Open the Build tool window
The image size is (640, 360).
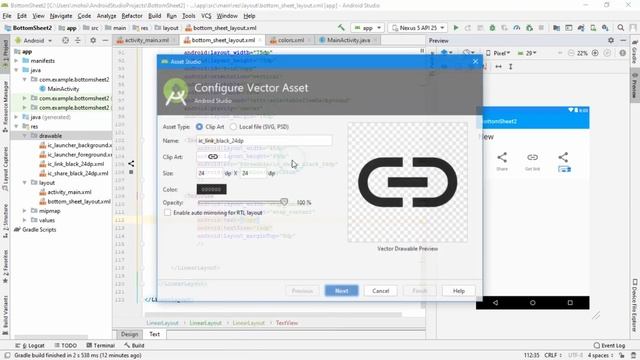[x=135, y=345]
